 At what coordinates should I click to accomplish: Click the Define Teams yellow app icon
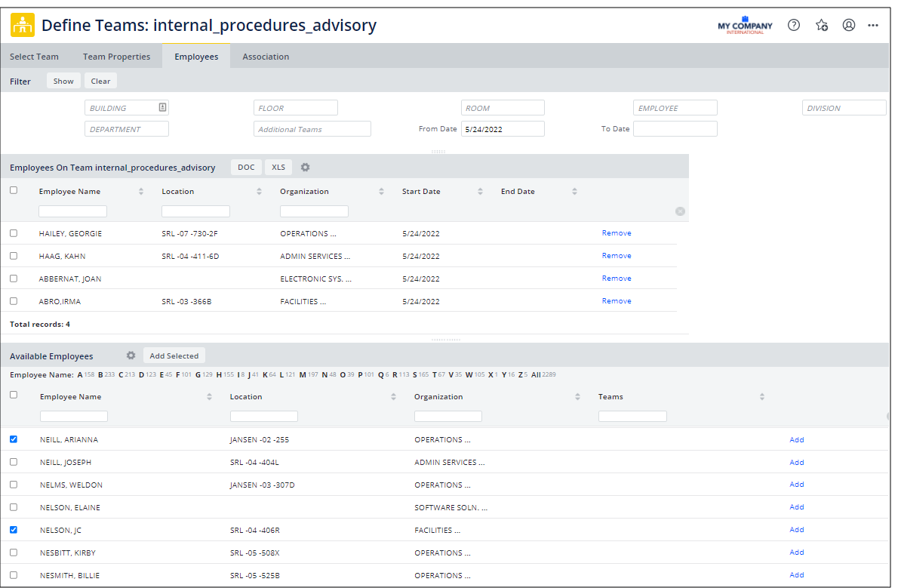tap(22, 25)
